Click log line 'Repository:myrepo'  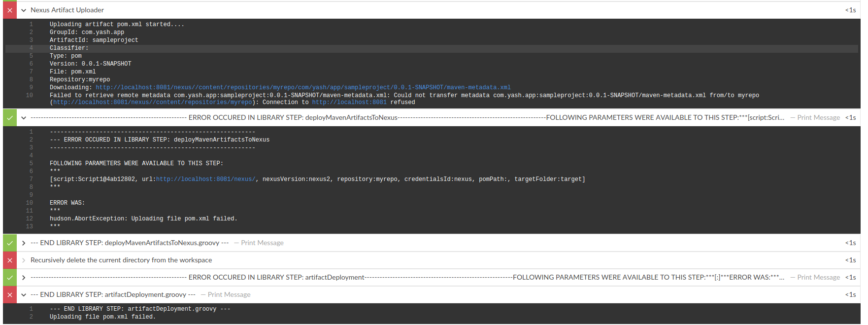click(x=80, y=79)
